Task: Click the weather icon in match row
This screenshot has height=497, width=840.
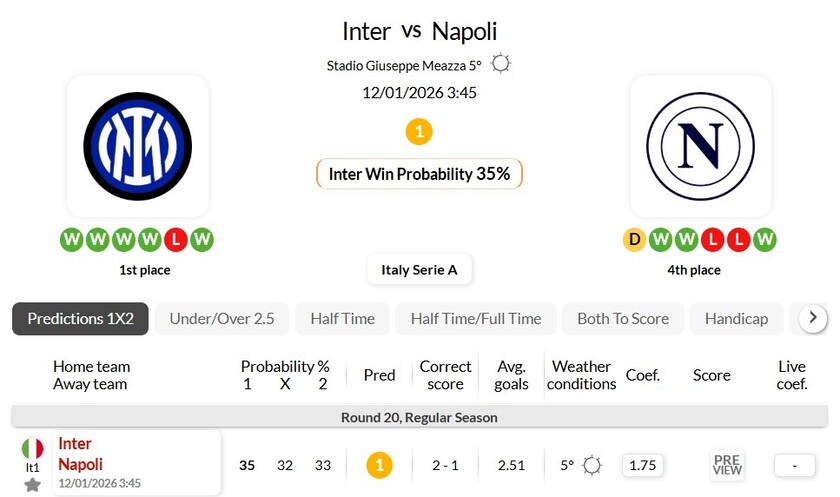Action: coord(592,465)
